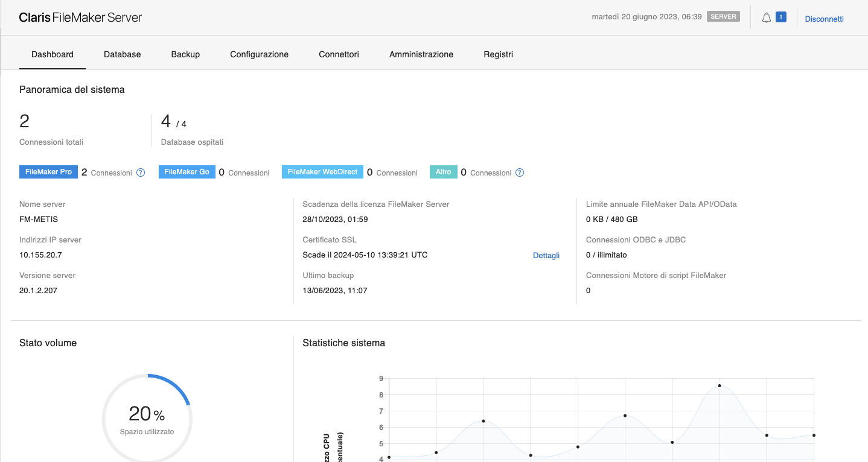Screen dimensions: 868x462
Task: Click the blue notification count badge
Action: click(x=780, y=17)
